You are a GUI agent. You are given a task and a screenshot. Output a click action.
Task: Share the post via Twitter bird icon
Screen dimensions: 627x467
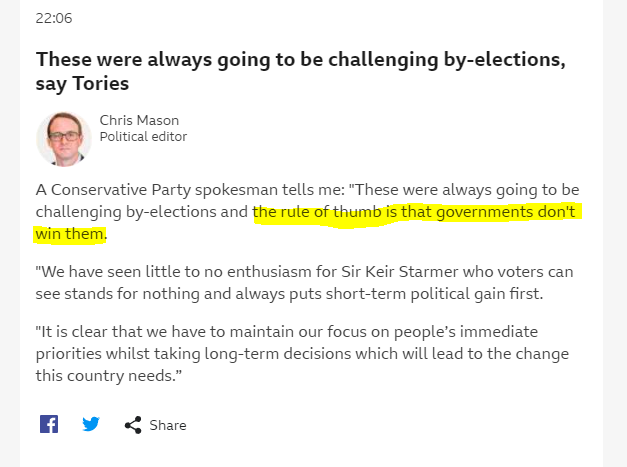pyautogui.click(x=91, y=424)
